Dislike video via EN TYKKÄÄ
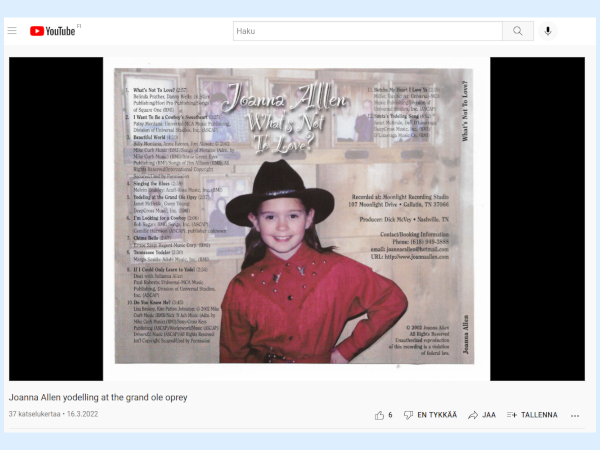 (430, 415)
